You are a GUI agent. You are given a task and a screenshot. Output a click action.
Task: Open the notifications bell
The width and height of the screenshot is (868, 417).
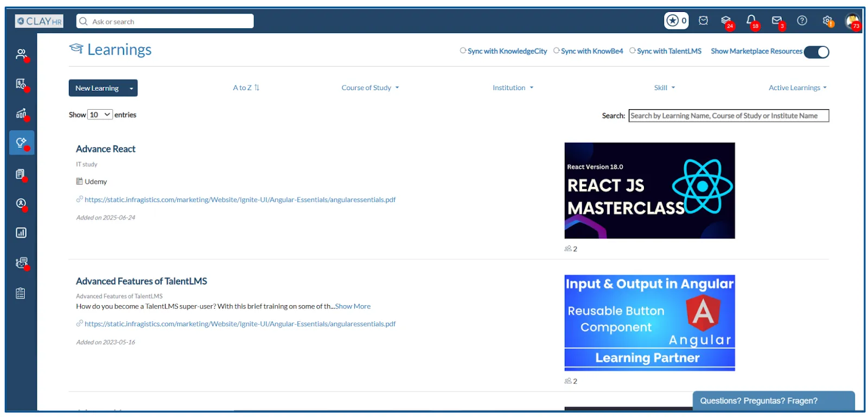pos(751,21)
